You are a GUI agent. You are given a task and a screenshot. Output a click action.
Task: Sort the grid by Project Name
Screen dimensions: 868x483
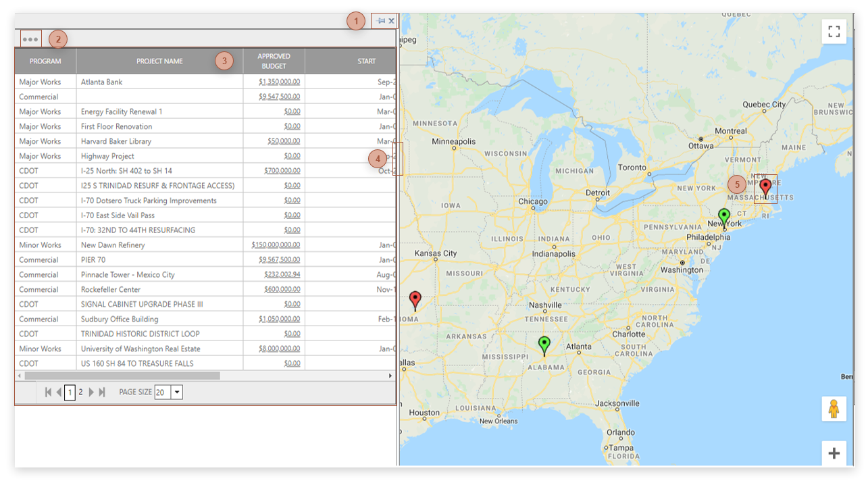tap(159, 61)
